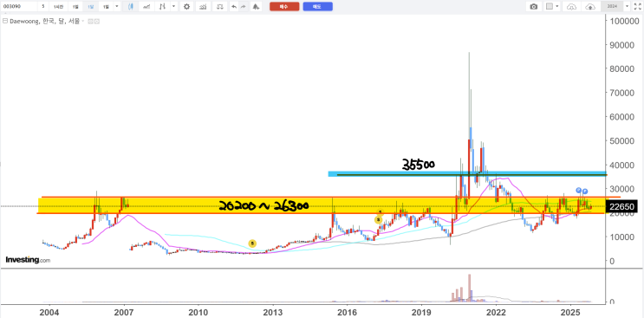Expand the chart style dropdown arrow
This screenshot has height=318, width=644.
pyautogui.click(x=173, y=7)
